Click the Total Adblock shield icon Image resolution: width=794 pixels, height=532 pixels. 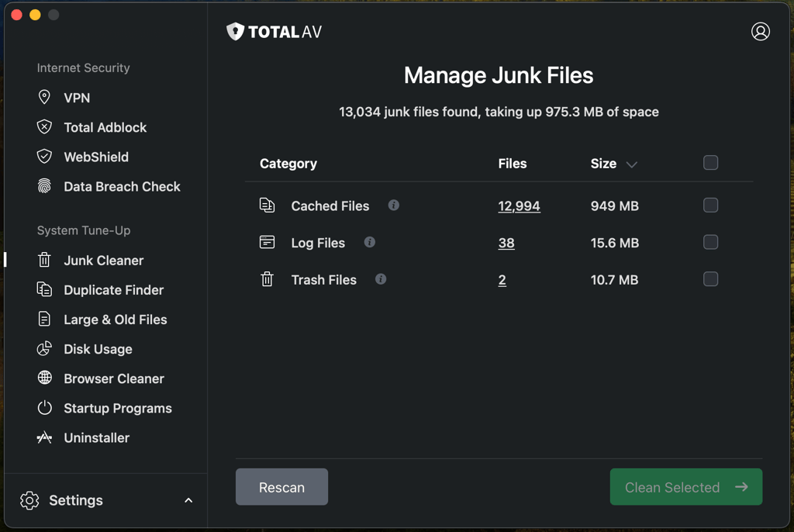(x=44, y=126)
